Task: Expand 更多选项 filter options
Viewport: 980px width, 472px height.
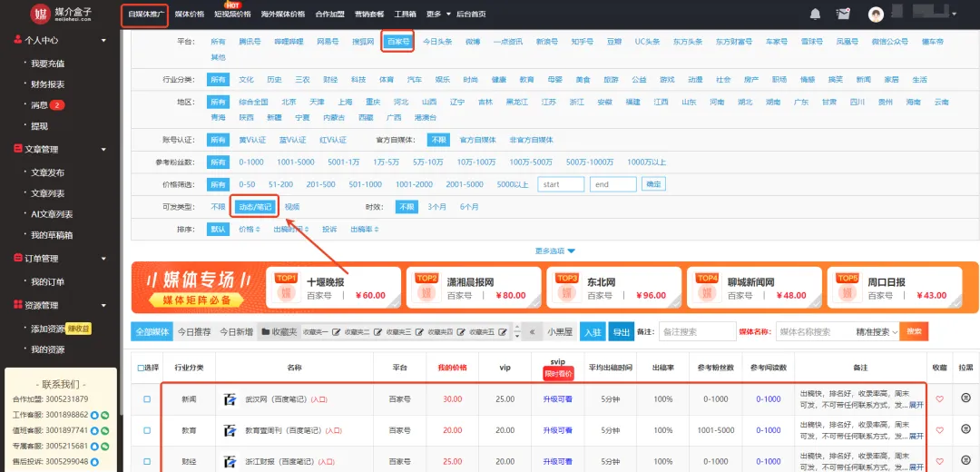Action: coord(555,251)
